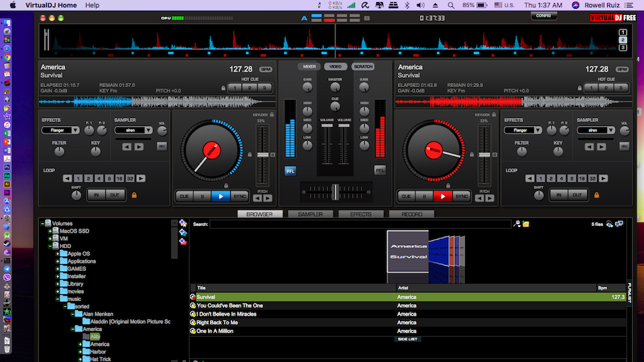
Task: Switch to the EFFECTS tab
Action: tap(361, 215)
